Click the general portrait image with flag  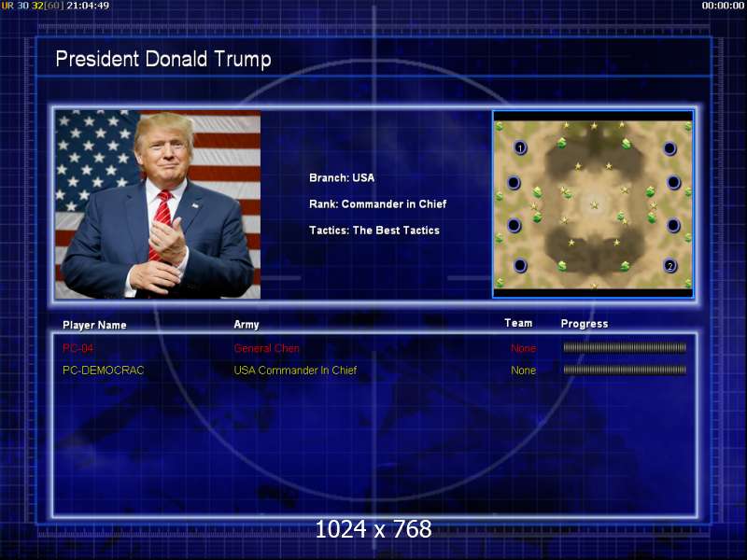158,204
